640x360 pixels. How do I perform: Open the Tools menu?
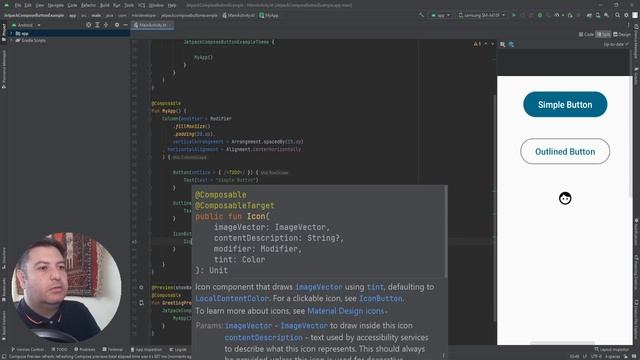point(129,5)
